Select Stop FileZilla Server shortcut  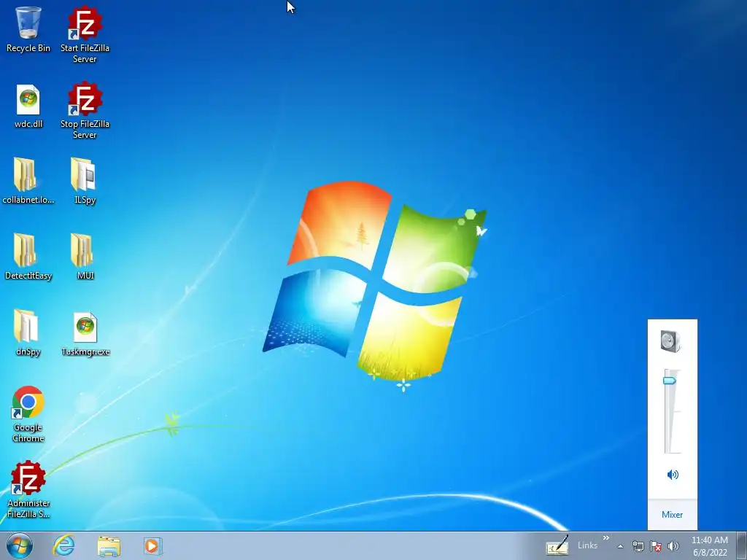coord(85,111)
